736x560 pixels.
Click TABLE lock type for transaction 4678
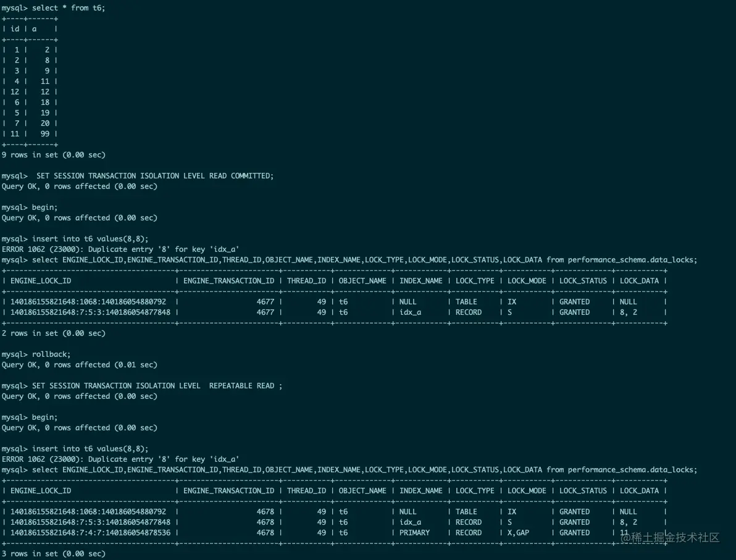coord(466,512)
